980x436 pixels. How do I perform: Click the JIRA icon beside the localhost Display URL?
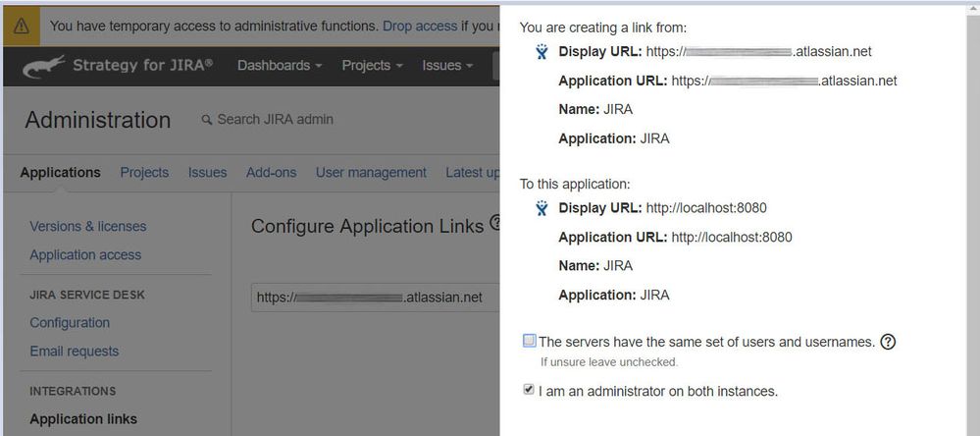pos(542,207)
